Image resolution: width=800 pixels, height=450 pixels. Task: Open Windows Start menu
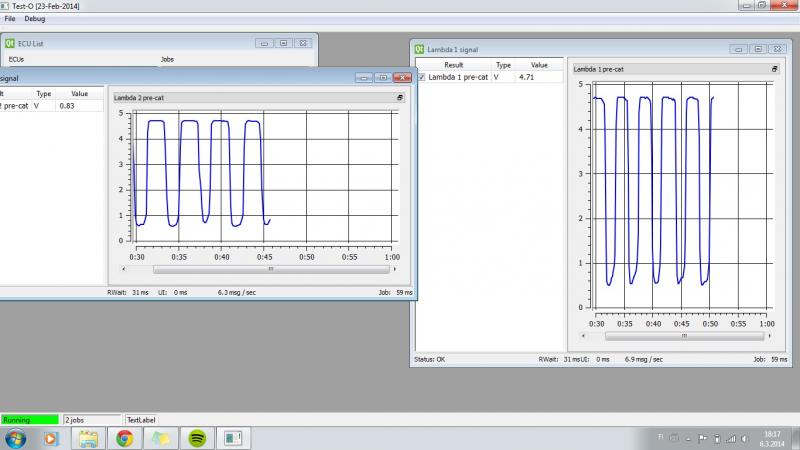point(16,437)
